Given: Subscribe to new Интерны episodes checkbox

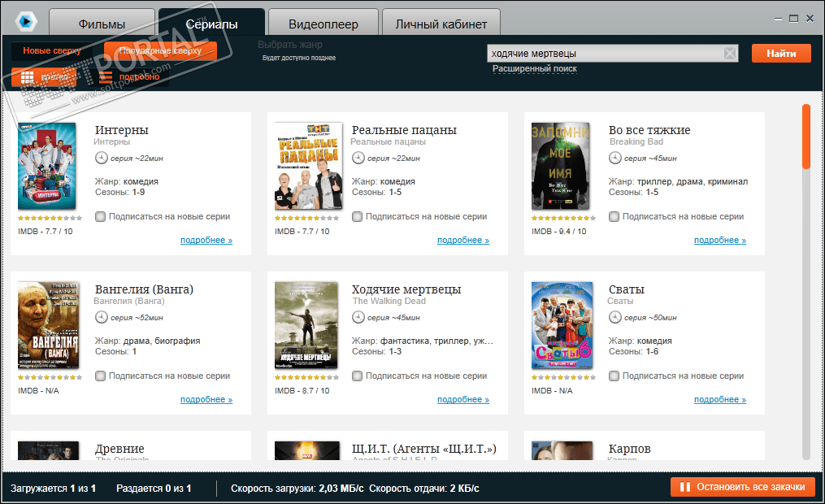Looking at the screenshot, I should coord(100,216).
